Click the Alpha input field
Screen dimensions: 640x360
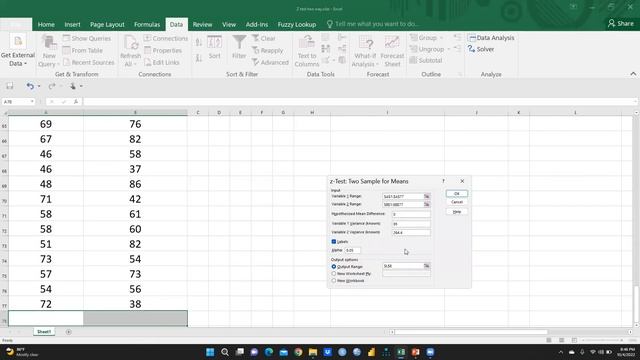coord(353,250)
